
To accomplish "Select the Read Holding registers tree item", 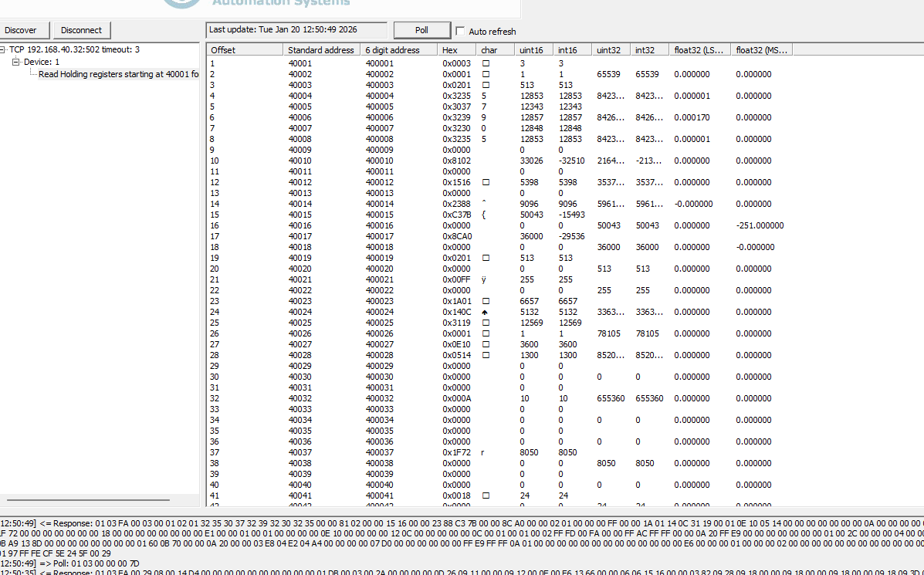I will pyautogui.click(x=118, y=73).
